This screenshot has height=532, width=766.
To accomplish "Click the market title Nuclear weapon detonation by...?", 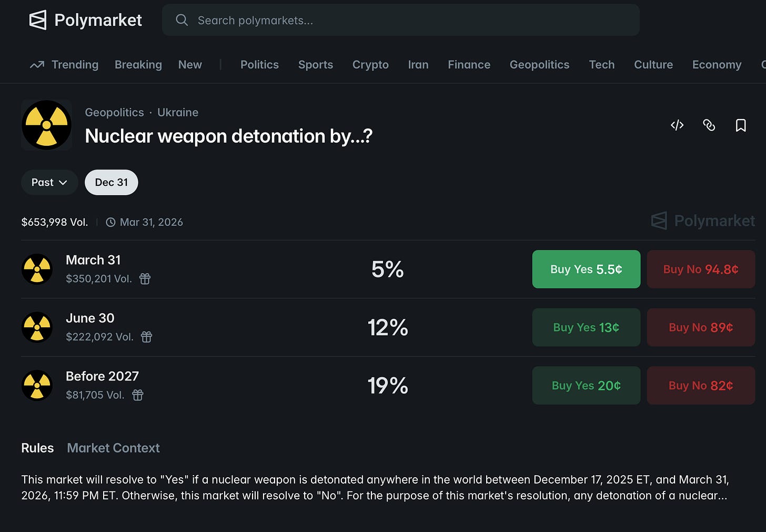I will pyautogui.click(x=229, y=136).
